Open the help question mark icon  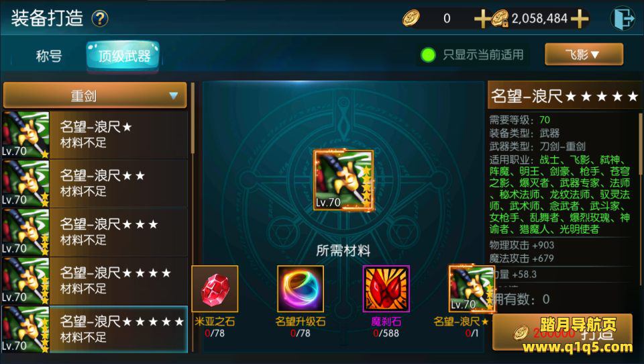[x=100, y=19]
